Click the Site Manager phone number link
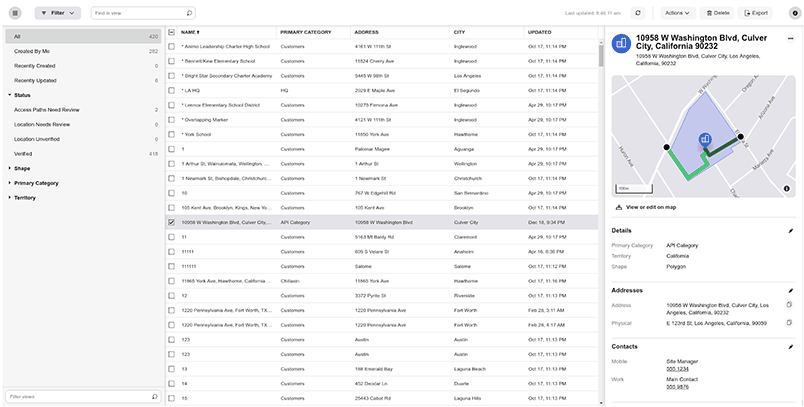 click(677, 369)
